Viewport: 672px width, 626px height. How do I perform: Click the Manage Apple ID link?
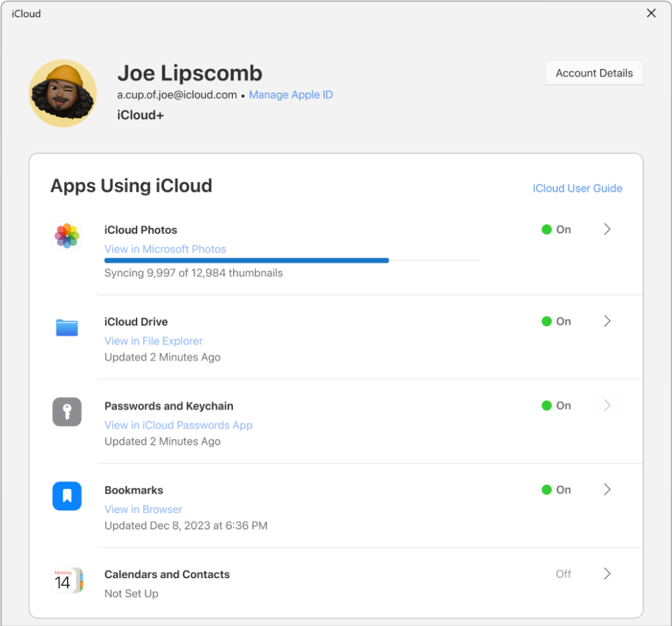(291, 95)
